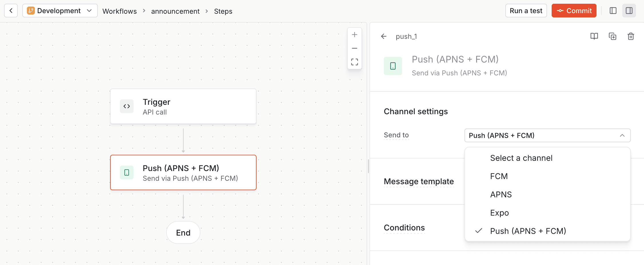
Task: Open documentation with the book icon
Action: (x=594, y=36)
